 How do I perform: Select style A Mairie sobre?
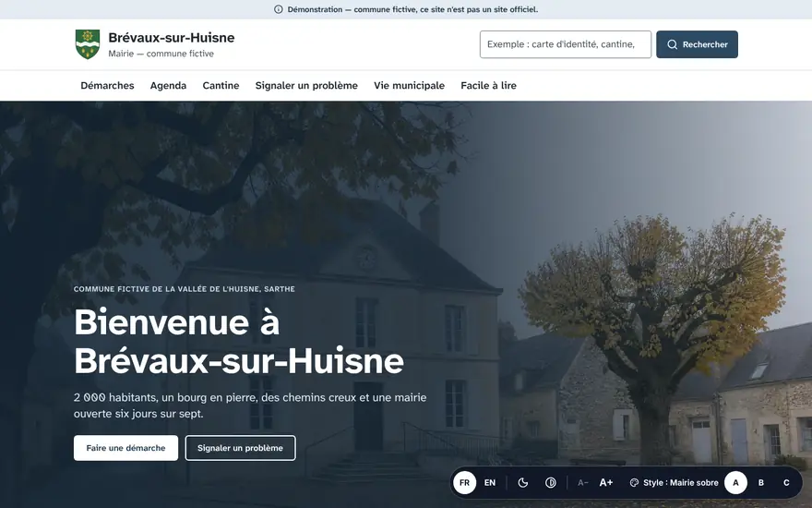pos(735,482)
